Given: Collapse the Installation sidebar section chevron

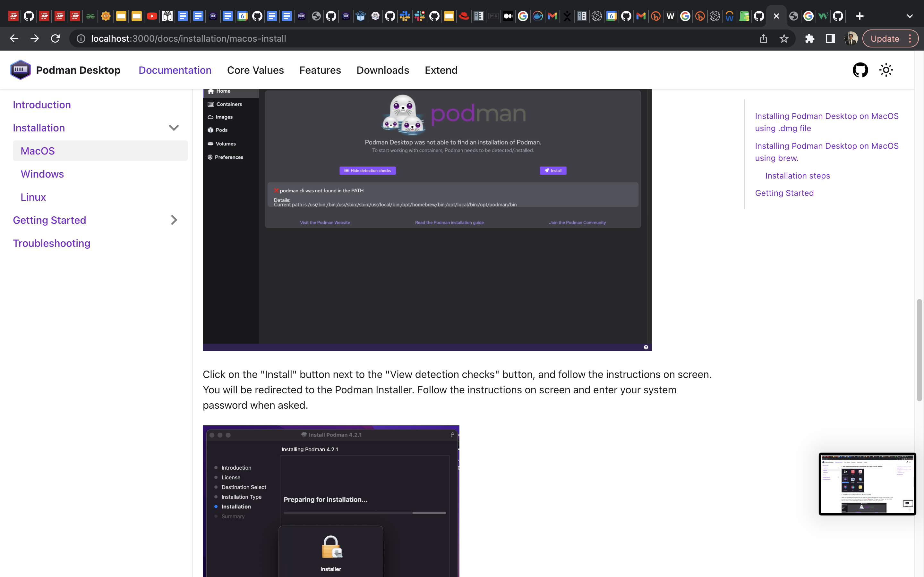Looking at the screenshot, I should click(x=174, y=128).
